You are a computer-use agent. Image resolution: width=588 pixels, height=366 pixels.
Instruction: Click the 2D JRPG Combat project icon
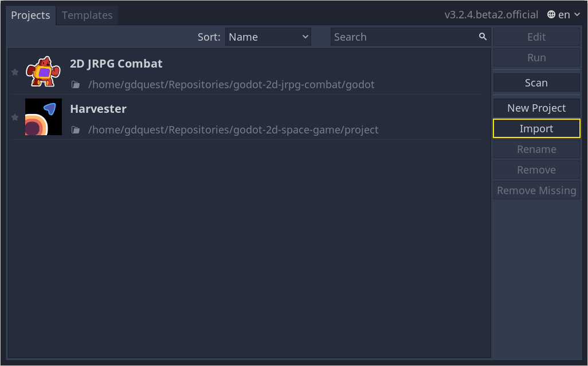[x=43, y=72]
